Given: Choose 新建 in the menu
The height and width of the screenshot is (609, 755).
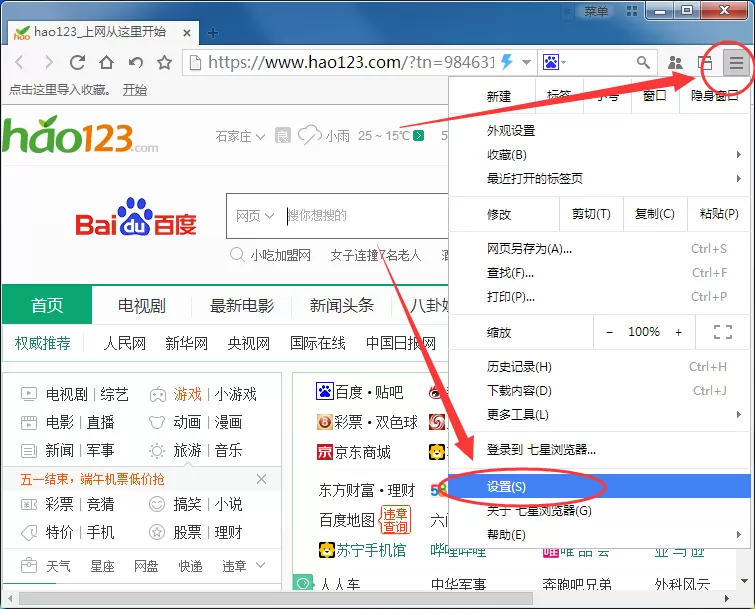Looking at the screenshot, I should coord(498,96).
